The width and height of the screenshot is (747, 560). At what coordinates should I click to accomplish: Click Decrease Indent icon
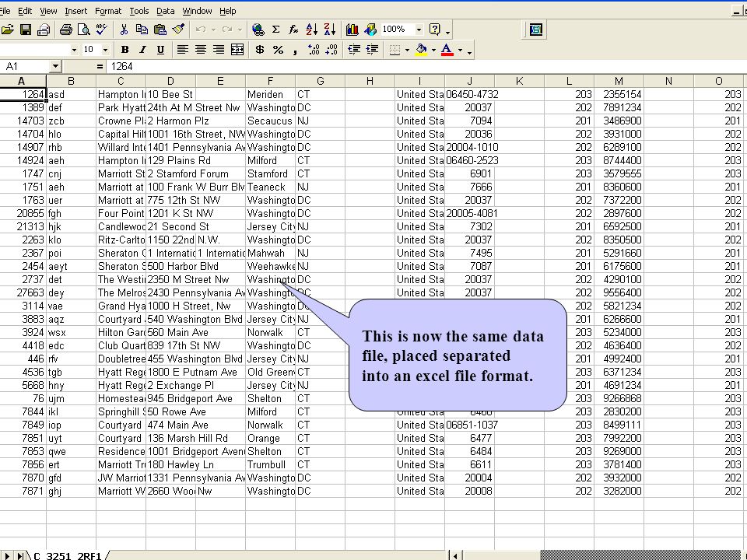tap(354, 50)
